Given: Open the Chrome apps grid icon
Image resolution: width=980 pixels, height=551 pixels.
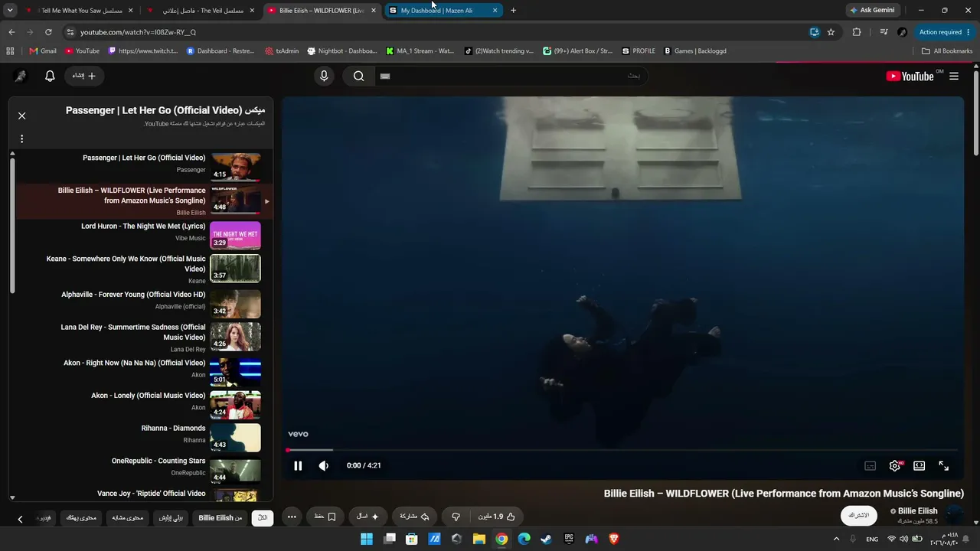Looking at the screenshot, I should point(10,51).
